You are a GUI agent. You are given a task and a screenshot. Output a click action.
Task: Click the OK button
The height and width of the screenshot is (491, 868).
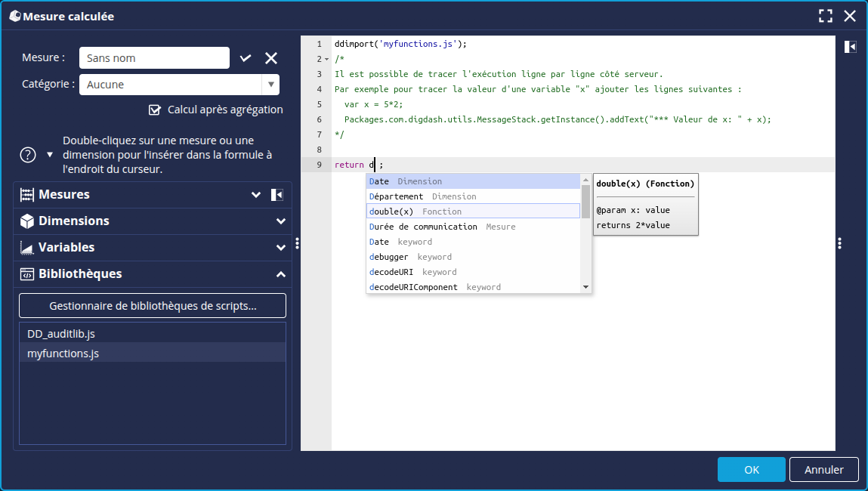pyautogui.click(x=751, y=469)
